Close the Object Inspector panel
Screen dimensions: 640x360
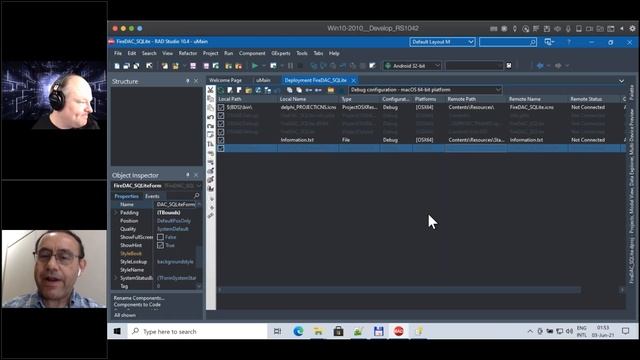point(196,175)
